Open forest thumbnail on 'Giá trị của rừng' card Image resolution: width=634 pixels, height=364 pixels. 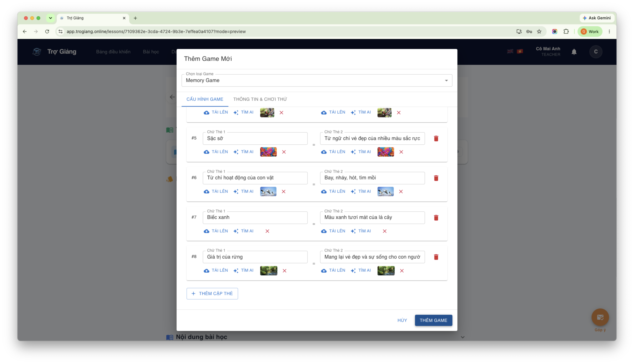[268, 270]
